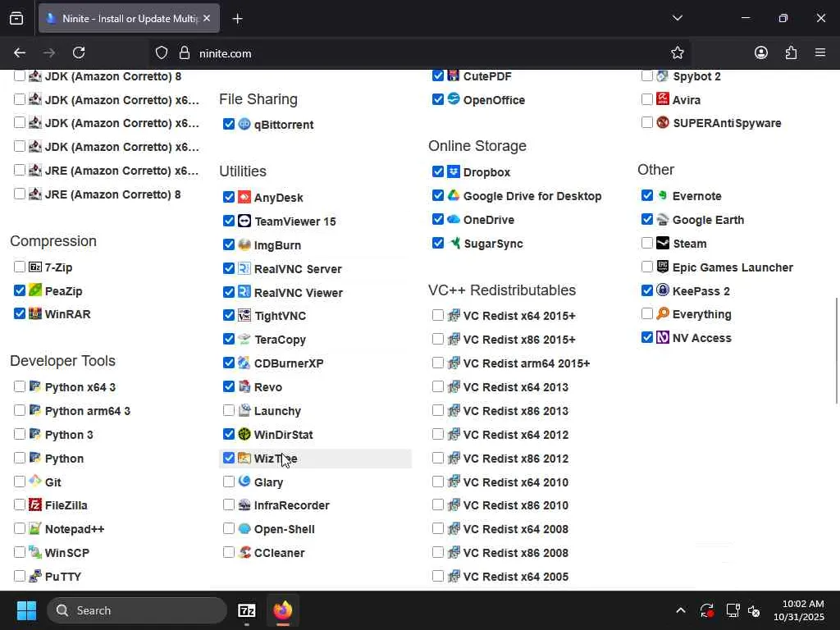Click the NV Access icon
Screen dimensions: 840x630
coord(663,337)
